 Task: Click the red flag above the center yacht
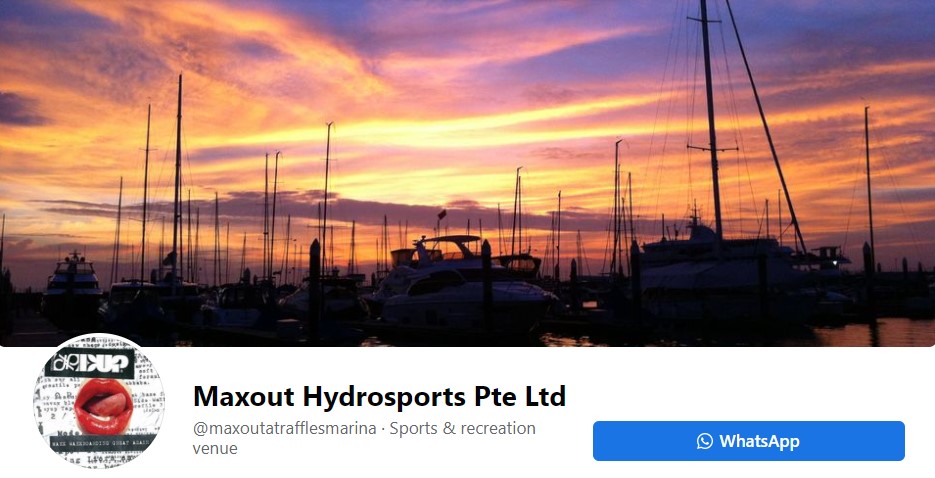coord(442,214)
